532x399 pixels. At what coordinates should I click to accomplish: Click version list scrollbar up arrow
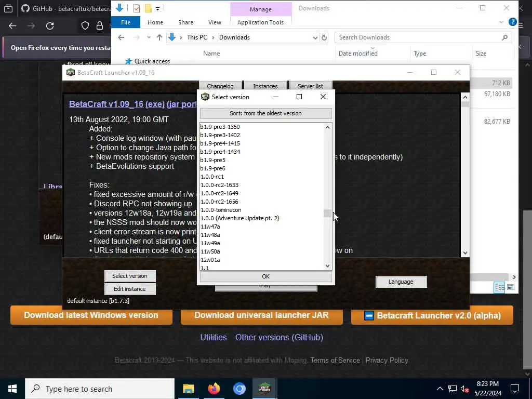[327, 127]
